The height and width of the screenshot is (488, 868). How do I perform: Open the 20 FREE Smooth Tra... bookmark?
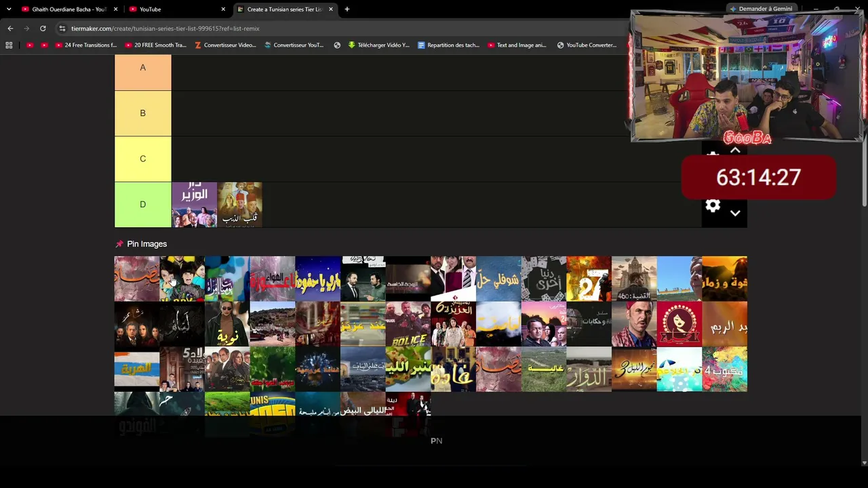[x=155, y=45]
